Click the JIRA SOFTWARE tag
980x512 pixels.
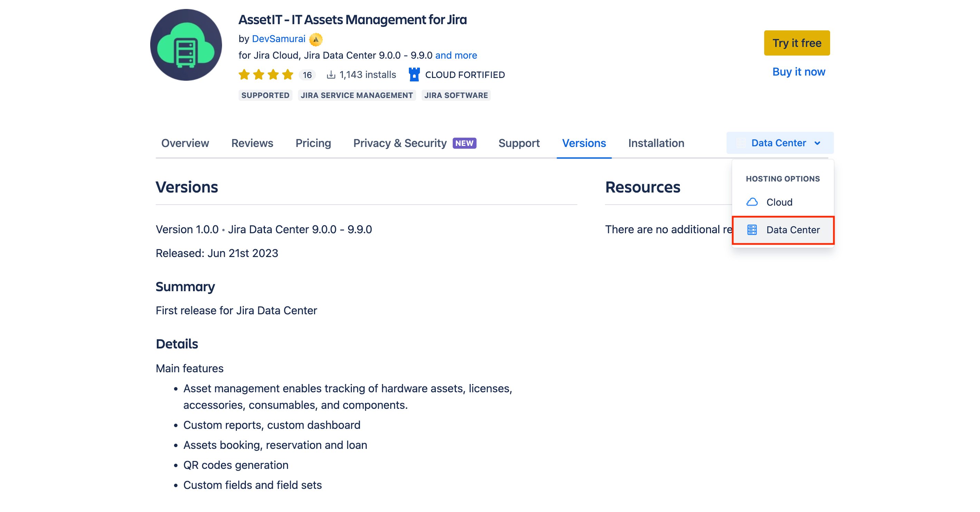click(x=456, y=95)
